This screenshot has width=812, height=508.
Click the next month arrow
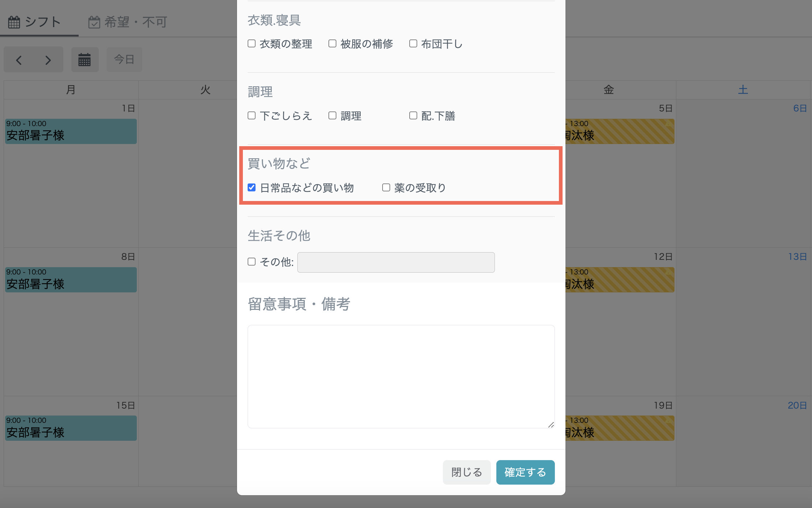click(48, 60)
